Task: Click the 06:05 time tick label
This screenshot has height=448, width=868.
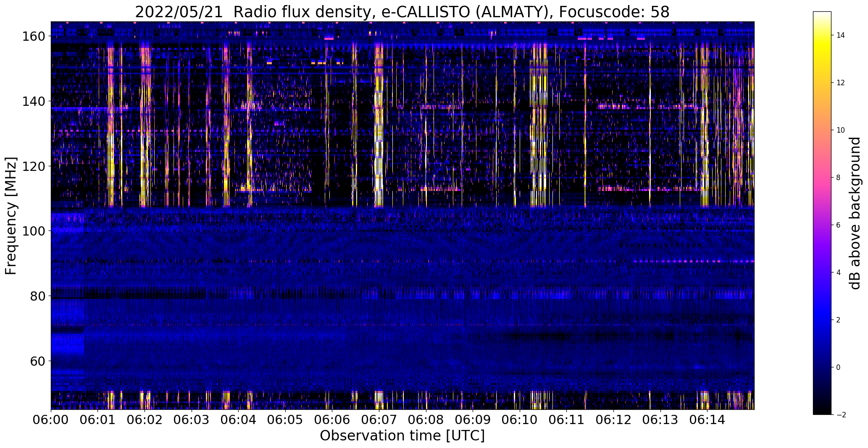Action: coord(285,419)
